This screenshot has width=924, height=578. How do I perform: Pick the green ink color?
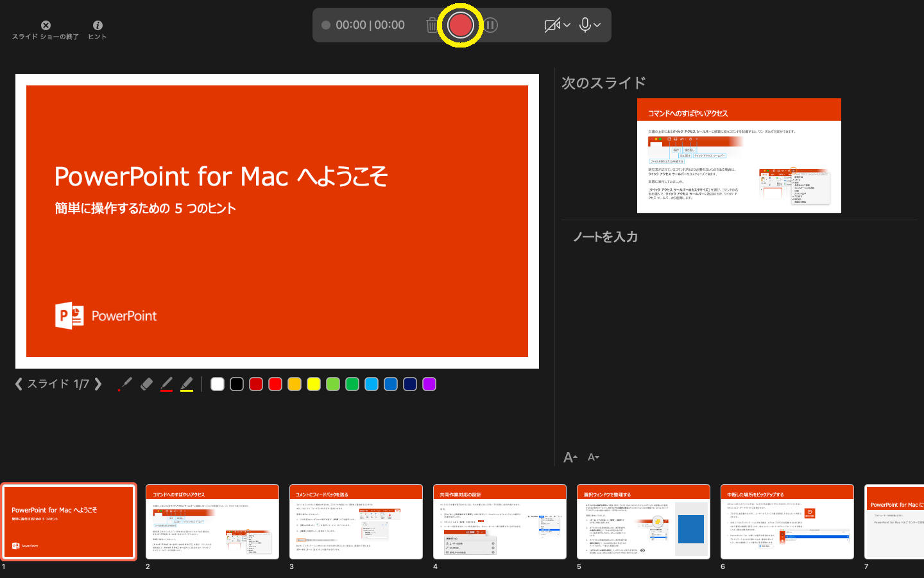point(352,384)
